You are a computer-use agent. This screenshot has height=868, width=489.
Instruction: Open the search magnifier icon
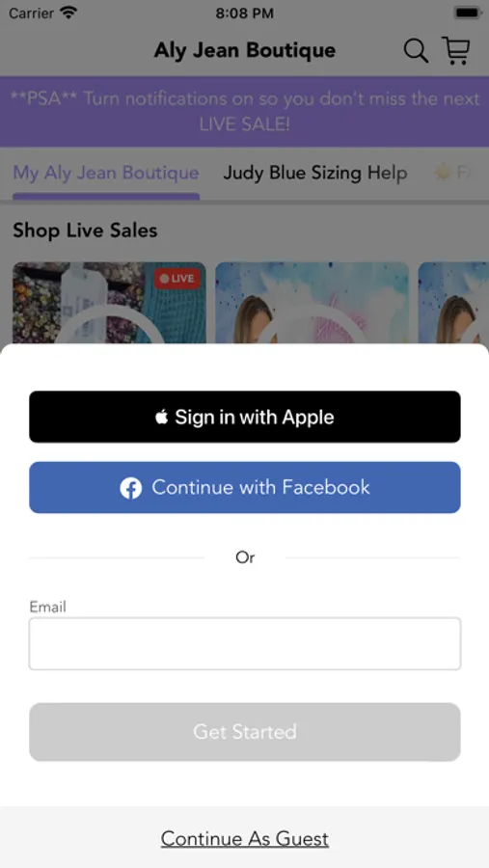pos(416,51)
